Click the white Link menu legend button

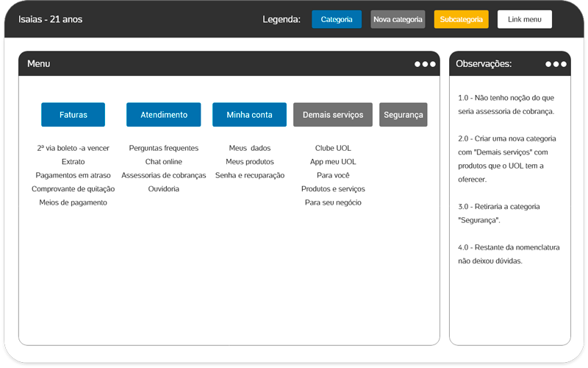[524, 19]
